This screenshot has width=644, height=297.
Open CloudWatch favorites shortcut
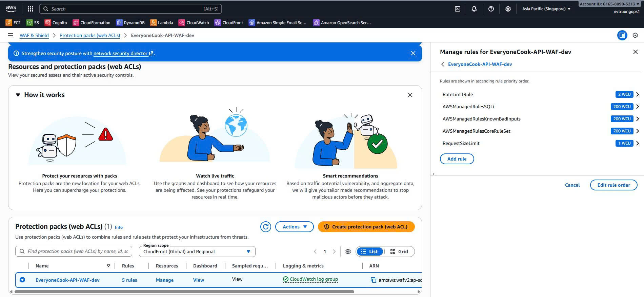click(194, 23)
